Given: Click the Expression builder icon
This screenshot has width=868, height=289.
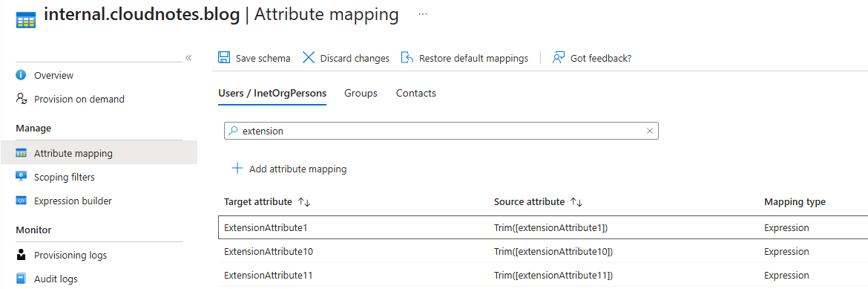Looking at the screenshot, I should tap(22, 201).
